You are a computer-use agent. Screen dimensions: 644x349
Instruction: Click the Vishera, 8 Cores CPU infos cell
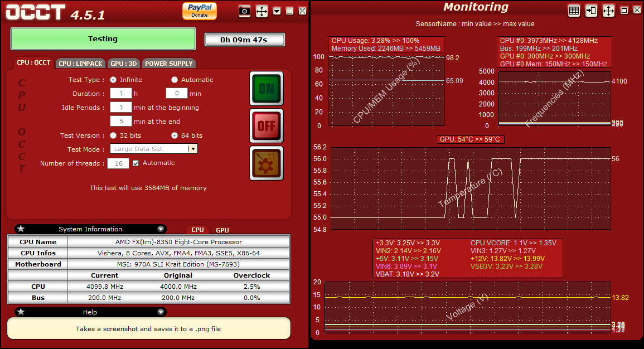(x=178, y=253)
